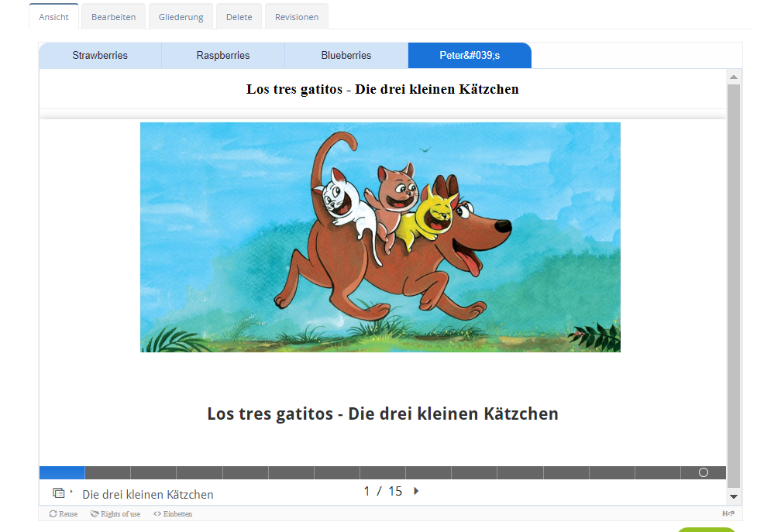Click the cartoon dog and kittens image
Image resolution: width=757 pixels, height=532 pixels.
(x=380, y=237)
